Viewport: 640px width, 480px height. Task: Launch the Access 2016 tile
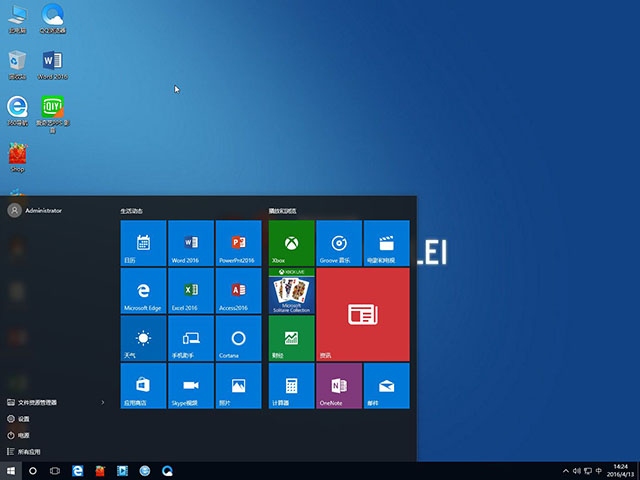(x=238, y=291)
